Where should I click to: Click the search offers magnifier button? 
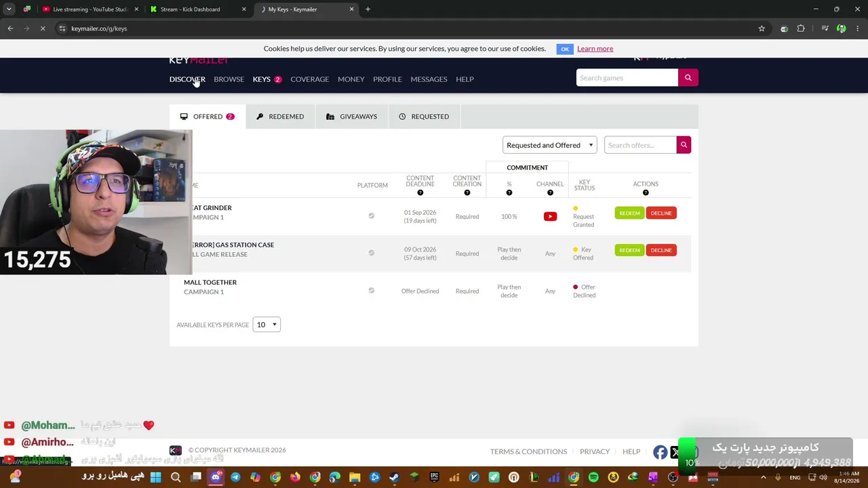click(684, 145)
